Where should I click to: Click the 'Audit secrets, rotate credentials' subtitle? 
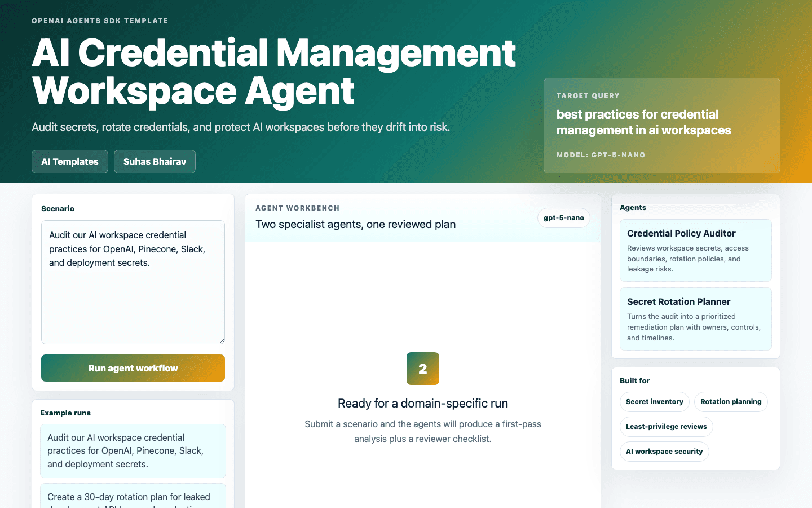point(241,127)
